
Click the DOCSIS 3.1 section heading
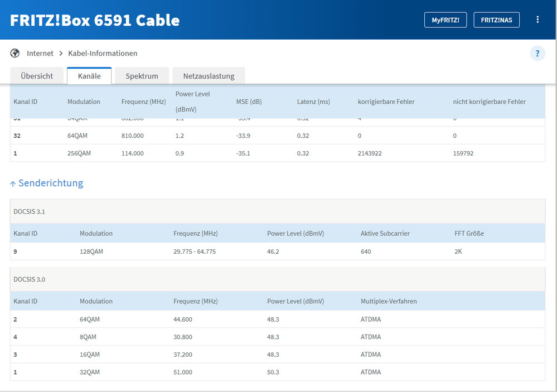pos(30,211)
